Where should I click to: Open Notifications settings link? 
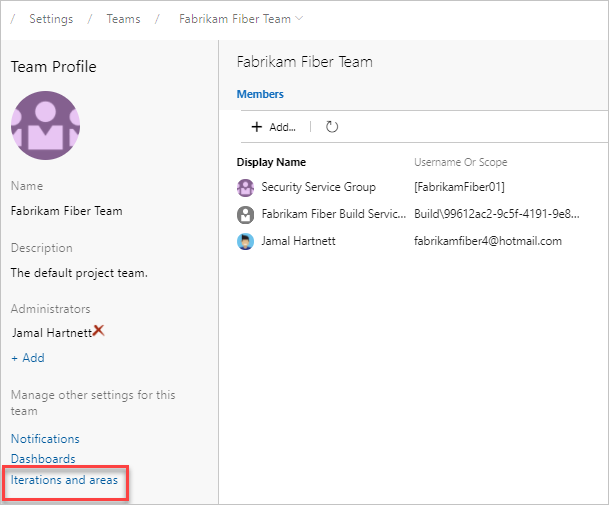pos(45,439)
